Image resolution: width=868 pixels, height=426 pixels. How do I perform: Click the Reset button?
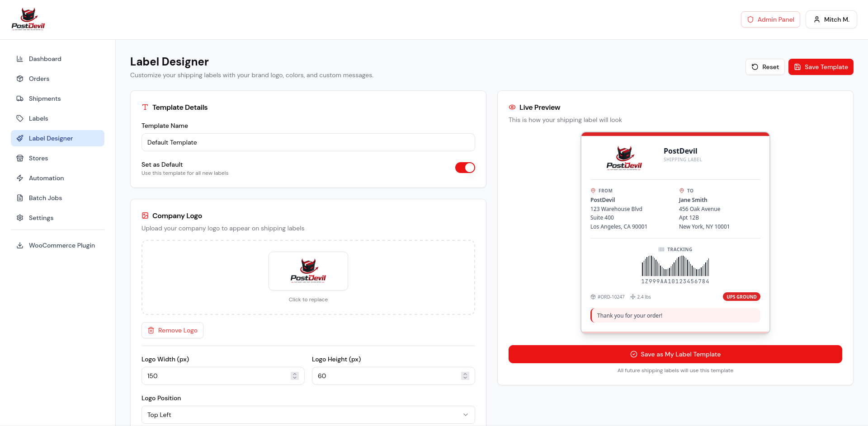coord(765,67)
